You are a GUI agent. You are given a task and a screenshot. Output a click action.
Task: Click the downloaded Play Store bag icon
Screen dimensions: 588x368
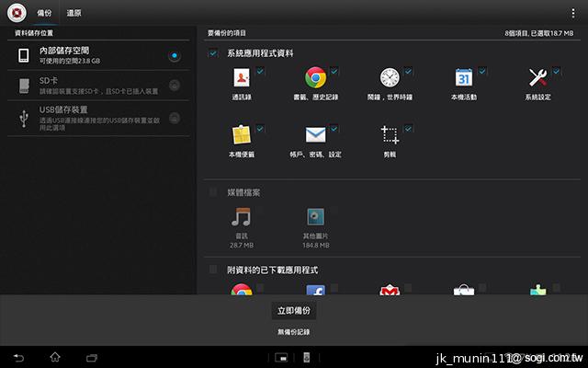coord(464,290)
